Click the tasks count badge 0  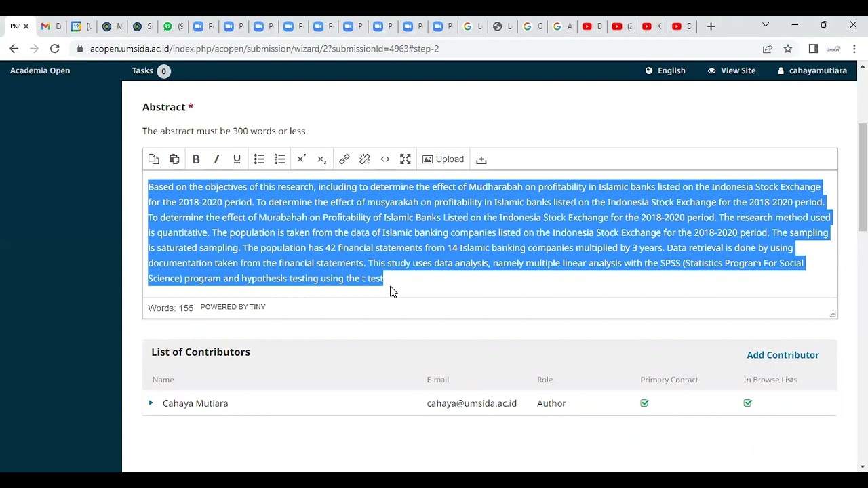tap(163, 71)
